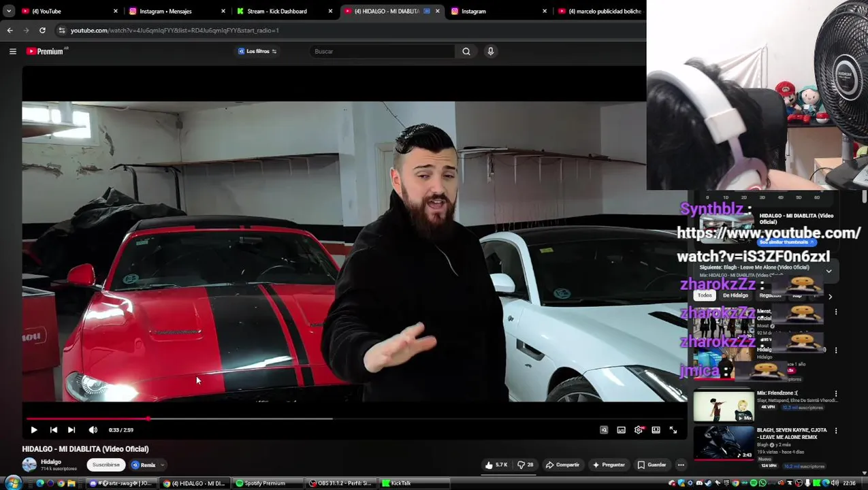Open OBS 31.1.2 from taskbar

[x=340, y=483]
